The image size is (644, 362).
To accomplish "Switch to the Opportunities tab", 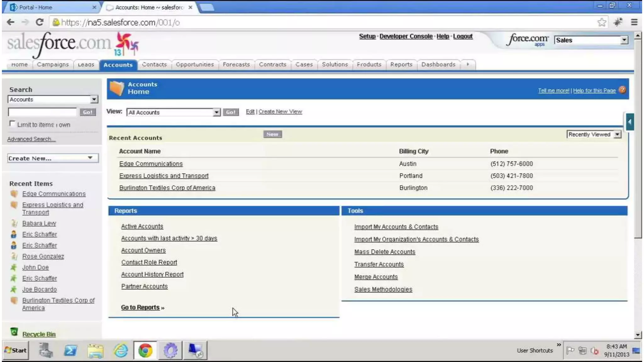I will point(195,64).
